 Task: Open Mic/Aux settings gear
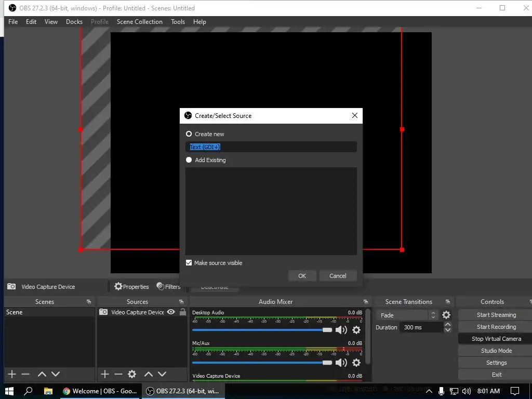[356, 363]
